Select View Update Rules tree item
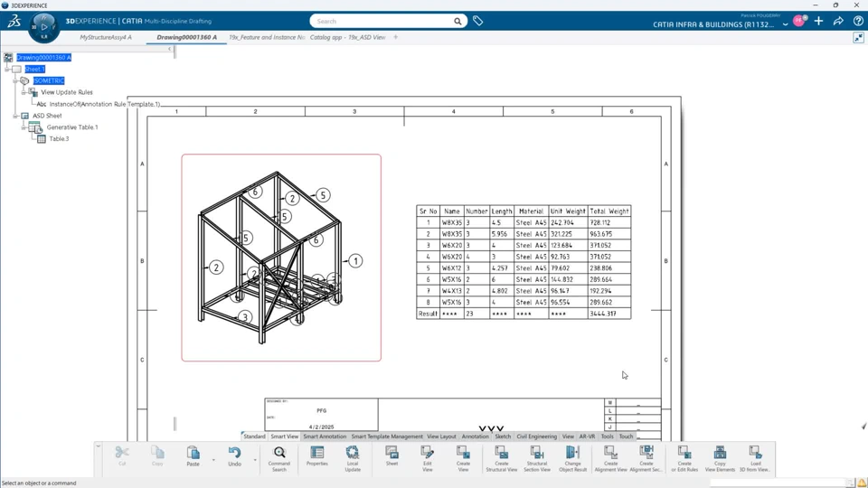The height and width of the screenshot is (488, 868). (x=66, y=92)
